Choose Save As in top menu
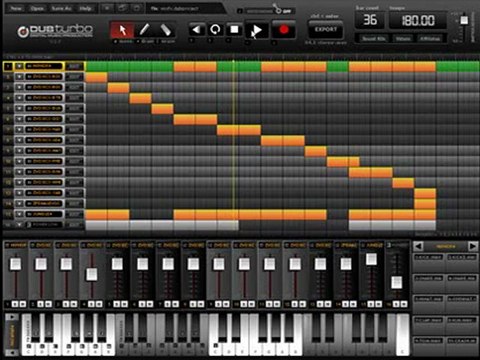Image resolution: width=480 pixels, height=360 pixels. click(x=62, y=8)
